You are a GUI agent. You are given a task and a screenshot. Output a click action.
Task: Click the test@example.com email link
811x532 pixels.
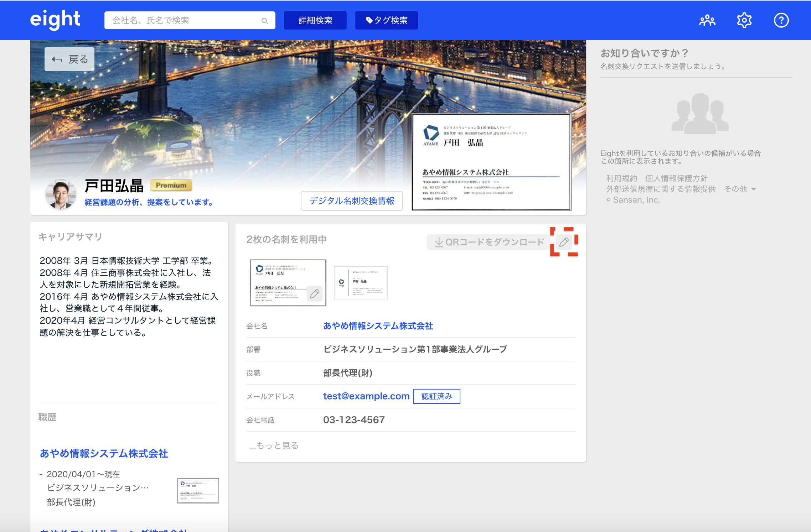point(366,396)
